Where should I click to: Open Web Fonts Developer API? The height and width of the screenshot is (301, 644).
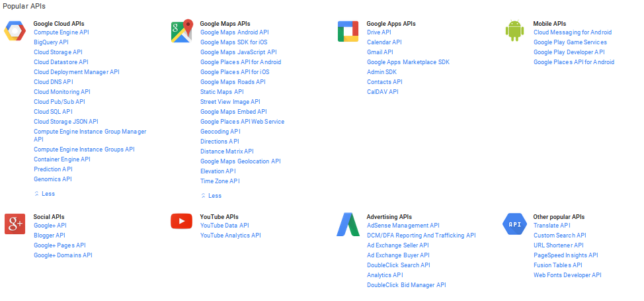pos(567,275)
